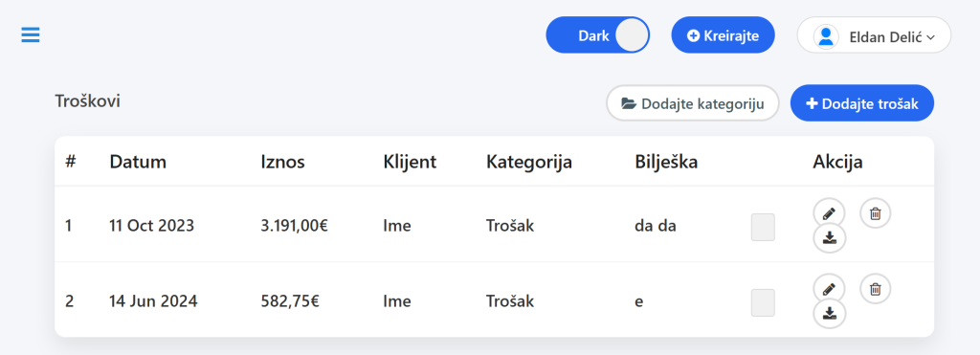Image resolution: width=980 pixels, height=355 pixels.
Task: Select the Kategorija column header
Action: coord(529,162)
